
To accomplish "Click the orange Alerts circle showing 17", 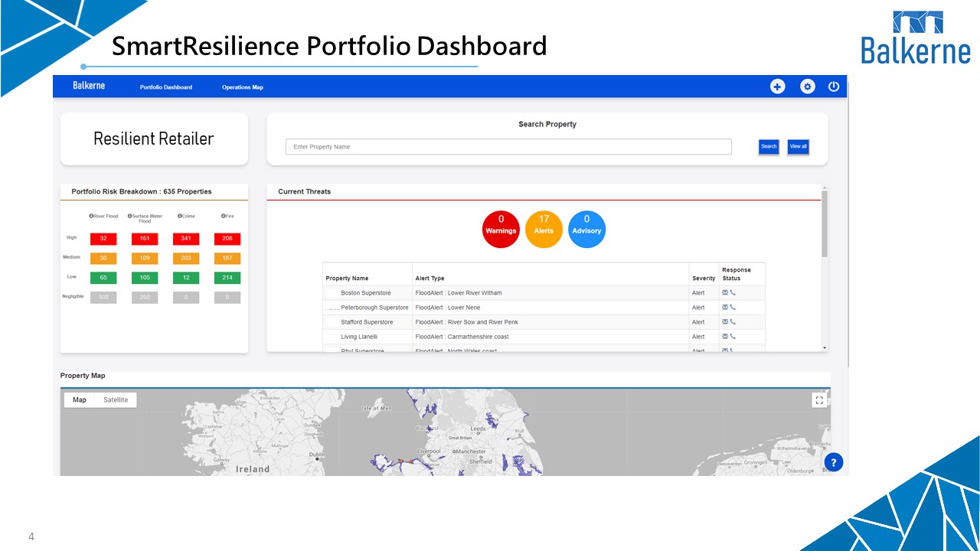I will pyautogui.click(x=544, y=230).
